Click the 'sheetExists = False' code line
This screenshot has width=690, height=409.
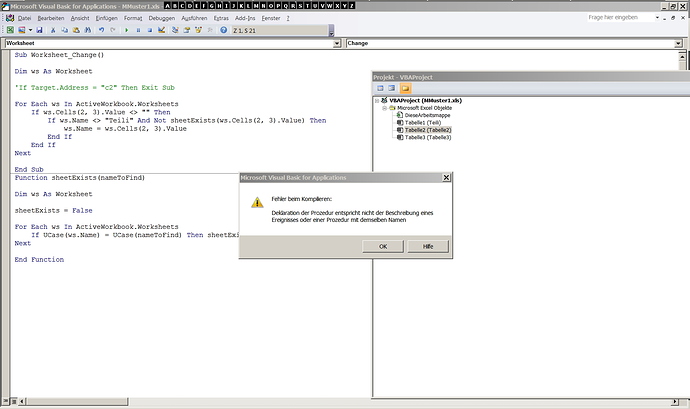pos(54,210)
